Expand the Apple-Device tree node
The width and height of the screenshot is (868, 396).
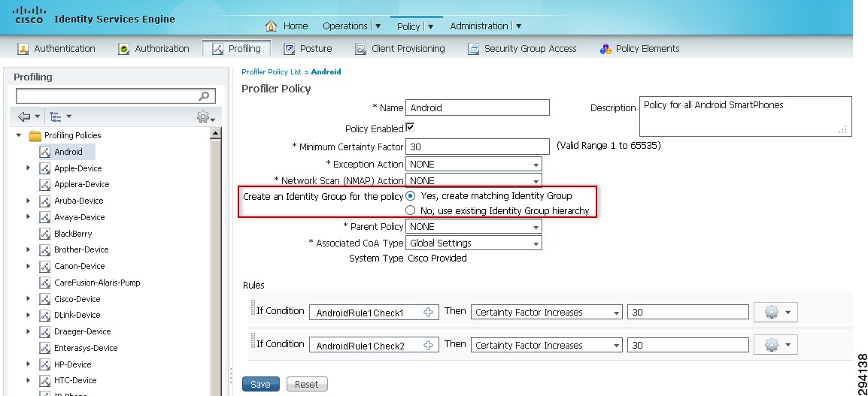click(29, 168)
